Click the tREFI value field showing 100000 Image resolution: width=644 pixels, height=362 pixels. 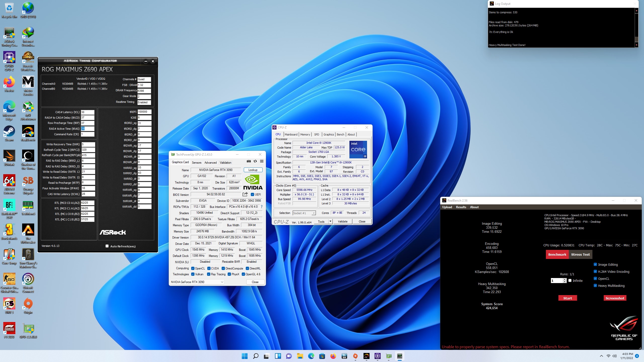pos(144,112)
